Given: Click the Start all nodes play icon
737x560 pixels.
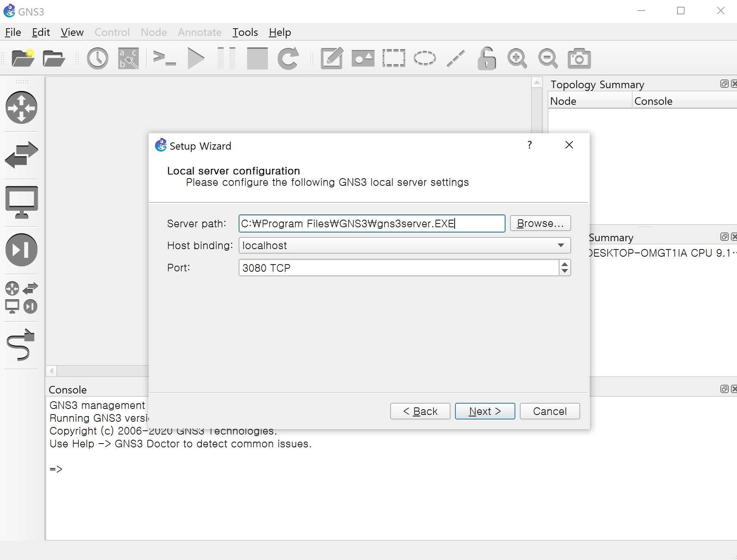Looking at the screenshot, I should click(196, 58).
